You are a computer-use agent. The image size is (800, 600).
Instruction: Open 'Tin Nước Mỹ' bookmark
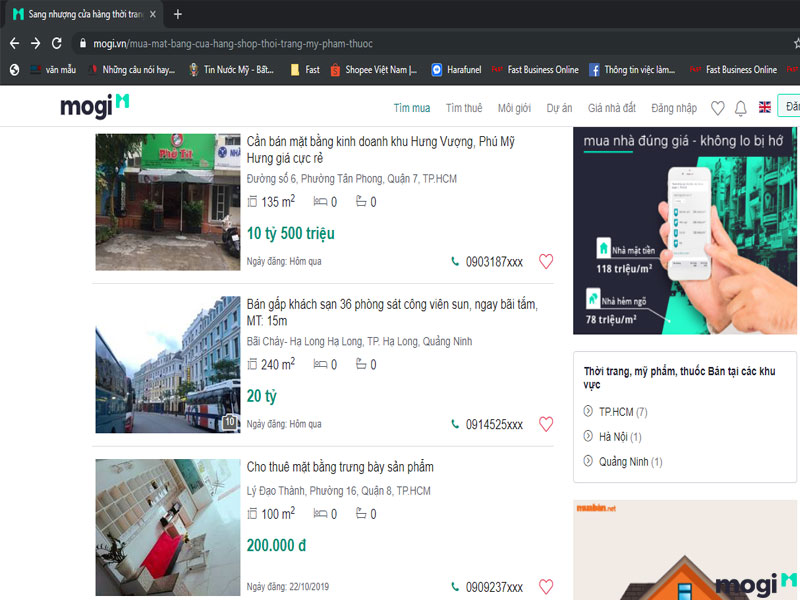tap(231, 70)
